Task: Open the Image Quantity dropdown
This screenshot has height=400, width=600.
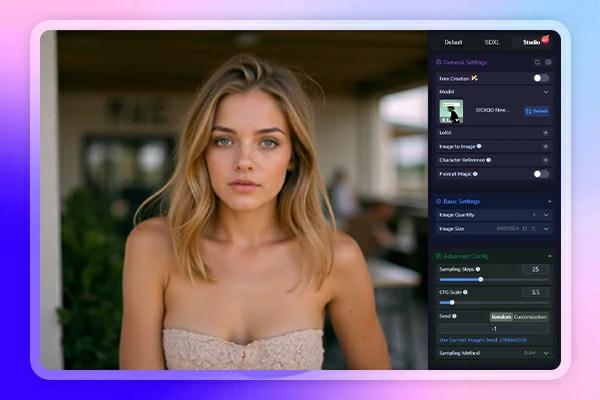Action: (x=494, y=215)
